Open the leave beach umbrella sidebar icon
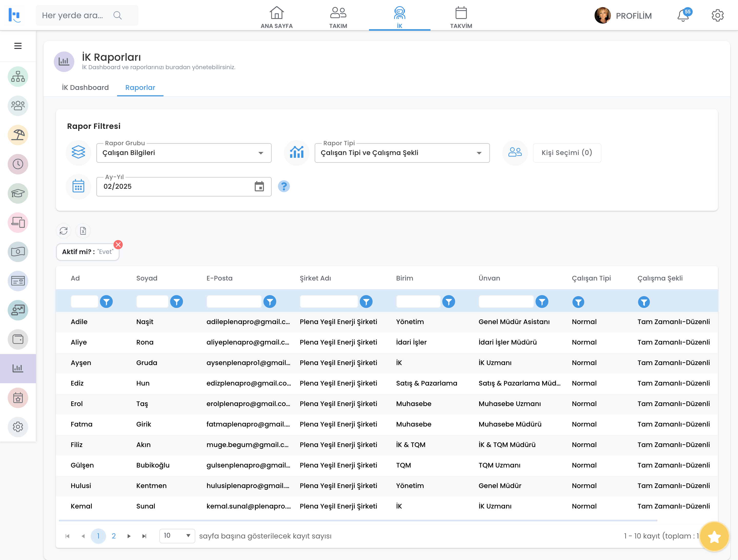 click(18, 135)
